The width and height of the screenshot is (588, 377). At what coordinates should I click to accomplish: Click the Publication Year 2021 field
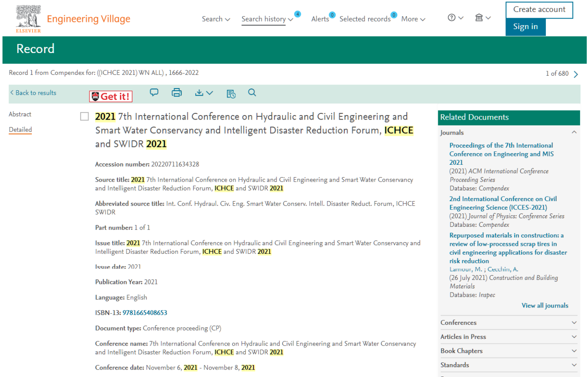click(126, 282)
